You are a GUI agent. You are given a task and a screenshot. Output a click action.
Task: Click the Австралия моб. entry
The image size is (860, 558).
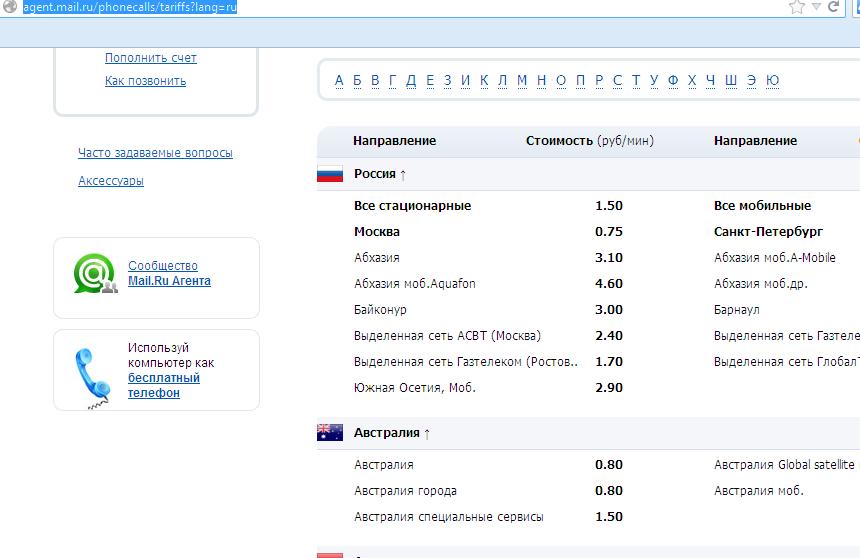(759, 491)
